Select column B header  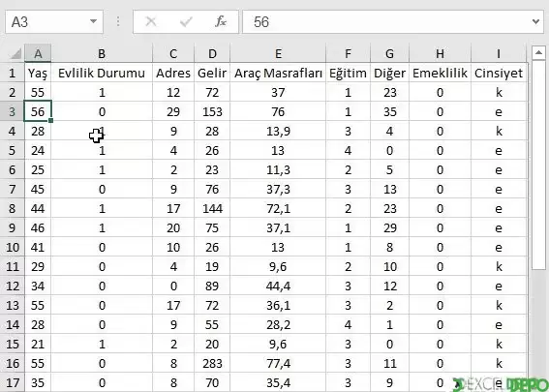click(102, 53)
